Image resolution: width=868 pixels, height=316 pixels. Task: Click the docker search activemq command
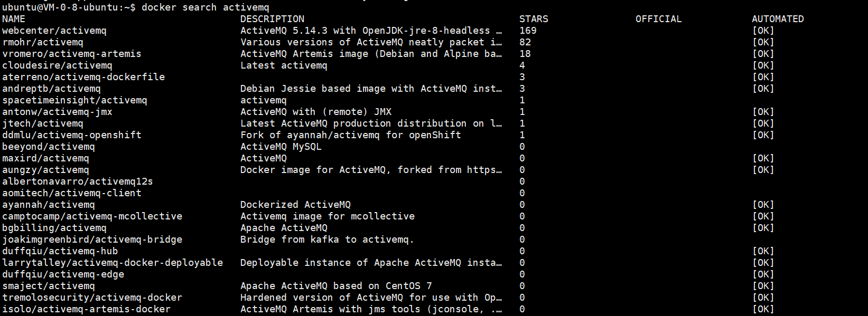click(205, 7)
